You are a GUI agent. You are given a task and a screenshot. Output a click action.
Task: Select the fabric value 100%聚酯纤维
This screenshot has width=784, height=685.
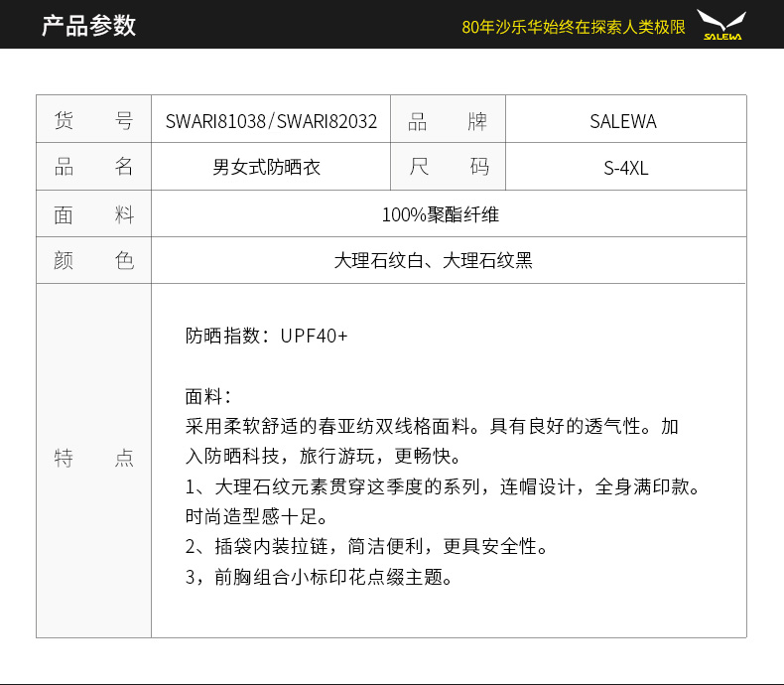point(441,215)
